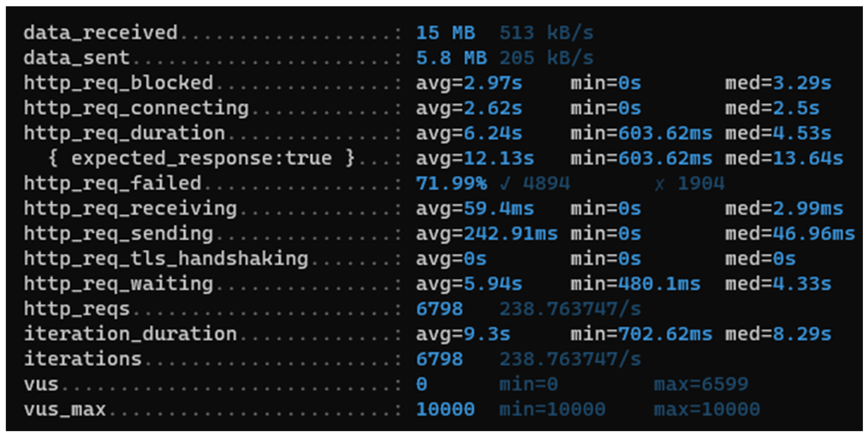Click the vus_max 10000 value
The width and height of the screenshot is (868, 437).
pyautogui.click(x=445, y=409)
